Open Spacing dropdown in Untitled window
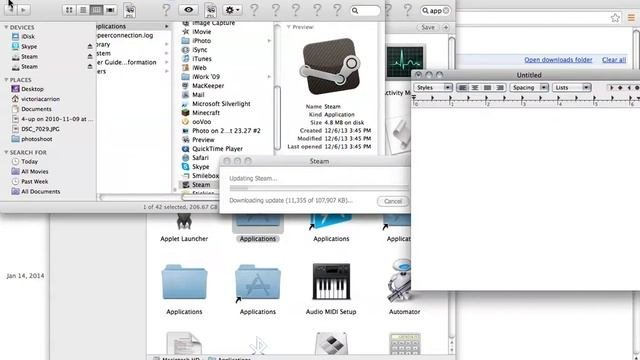The image size is (640, 360). [529, 87]
